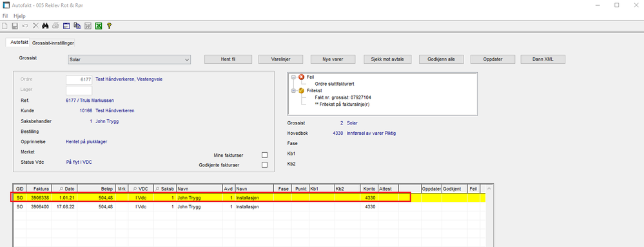Switch to the Grossist-innstillinger tab

(x=54, y=43)
